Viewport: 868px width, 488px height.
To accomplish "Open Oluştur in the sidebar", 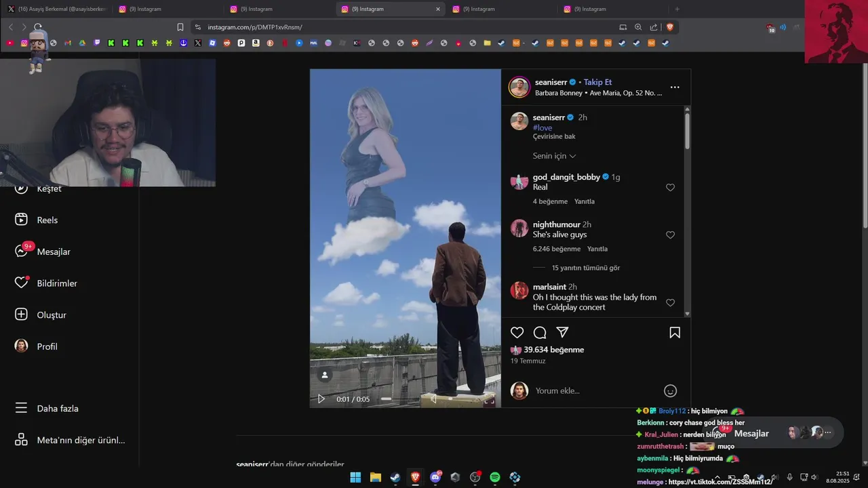I will pyautogui.click(x=40, y=314).
